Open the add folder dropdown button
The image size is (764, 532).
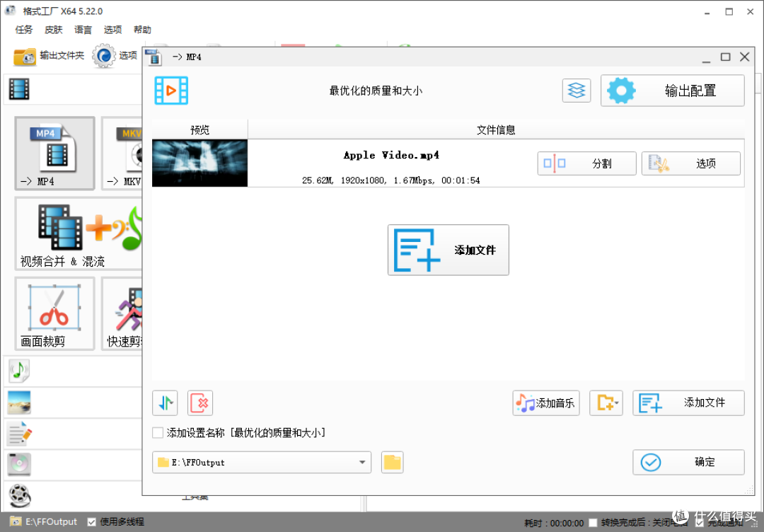click(606, 403)
